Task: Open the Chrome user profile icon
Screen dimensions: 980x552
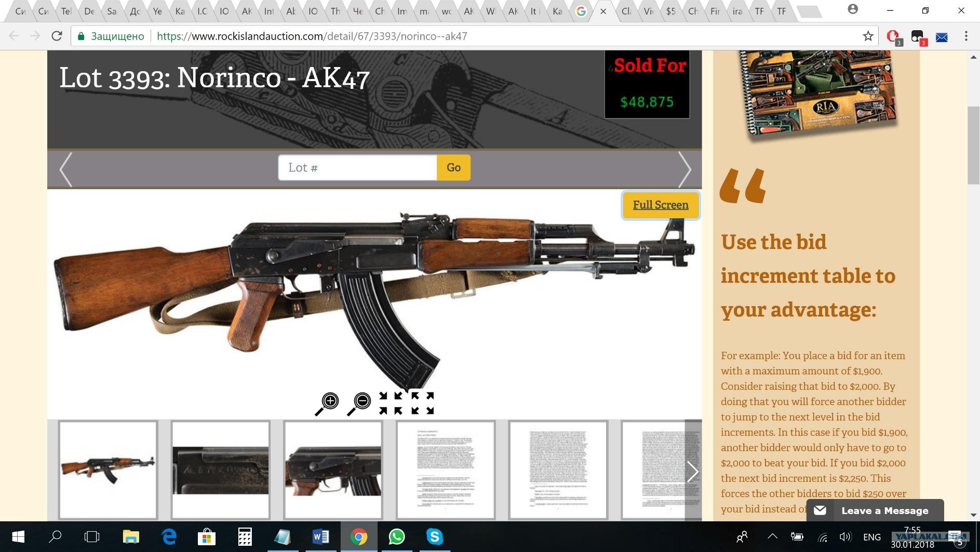Action: tap(853, 9)
